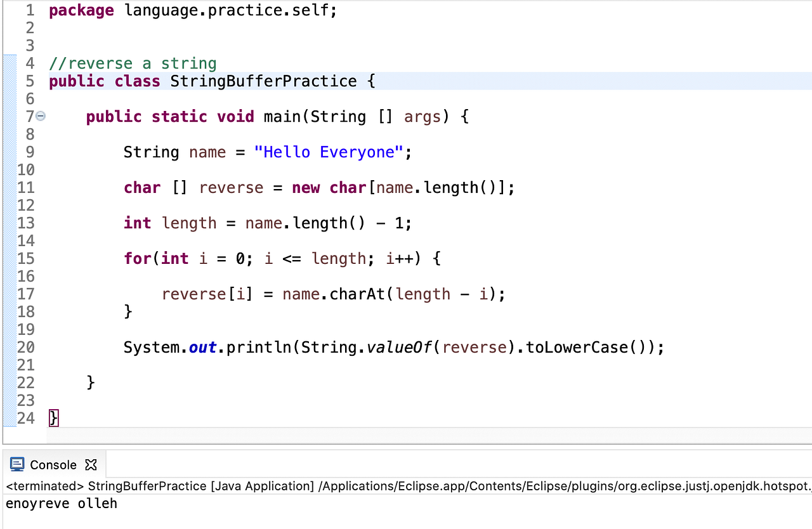Image resolution: width=812 pixels, height=529 pixels.
Task: Select the console output text enoyreve olleh
Action: (61, 503)
